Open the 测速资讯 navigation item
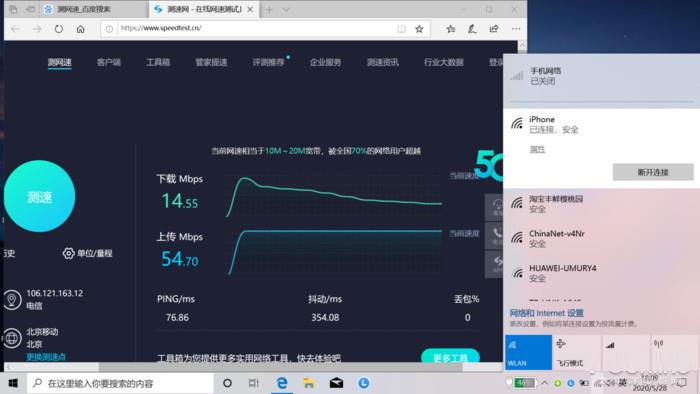700x394 pixels. point(383,62)
